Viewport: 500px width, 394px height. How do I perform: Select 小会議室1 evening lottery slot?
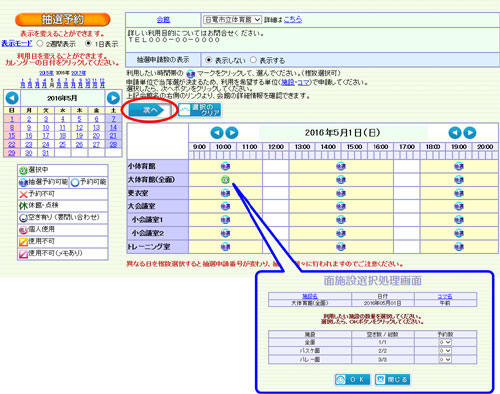[x=459, y=220]
